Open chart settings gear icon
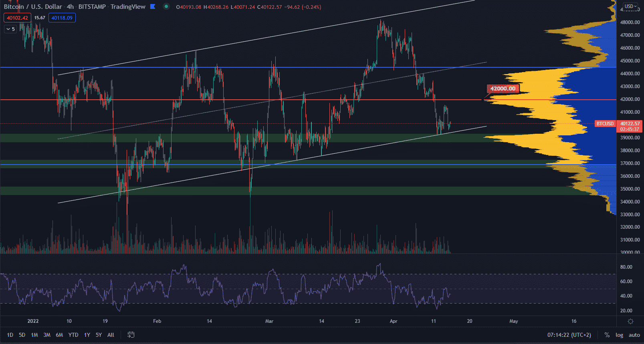 (630, 321)
